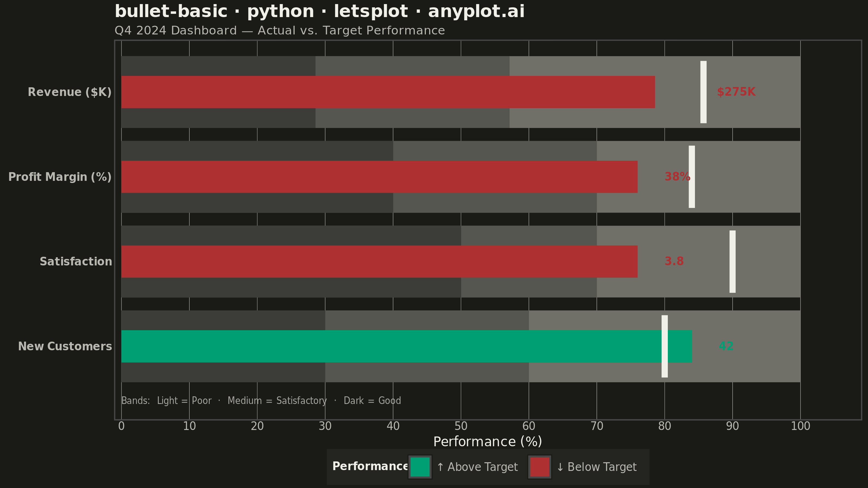This screenshot has width=868, height=488.
Task: Select the red Revenue actual bar
Action: coord(388,92)
